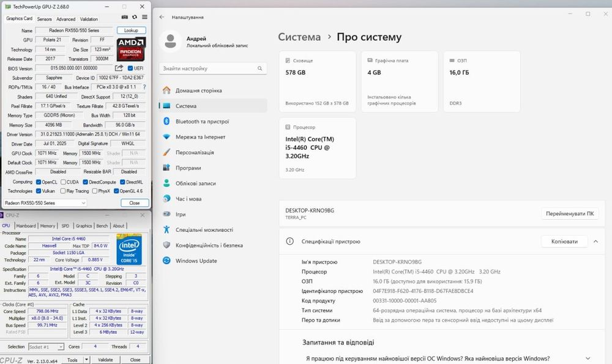Click the user avatar icon for Андрей
Viewport: 612px width, 364px height.
click(170, 42)
